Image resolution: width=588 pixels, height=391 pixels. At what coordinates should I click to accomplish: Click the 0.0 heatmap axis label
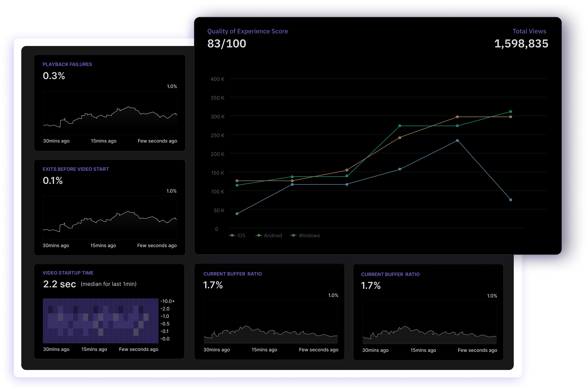point(165,339)
